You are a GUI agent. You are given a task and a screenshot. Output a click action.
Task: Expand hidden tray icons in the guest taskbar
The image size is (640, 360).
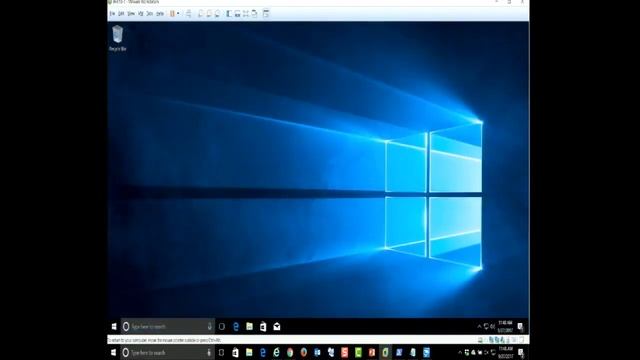tap(479, 327)
